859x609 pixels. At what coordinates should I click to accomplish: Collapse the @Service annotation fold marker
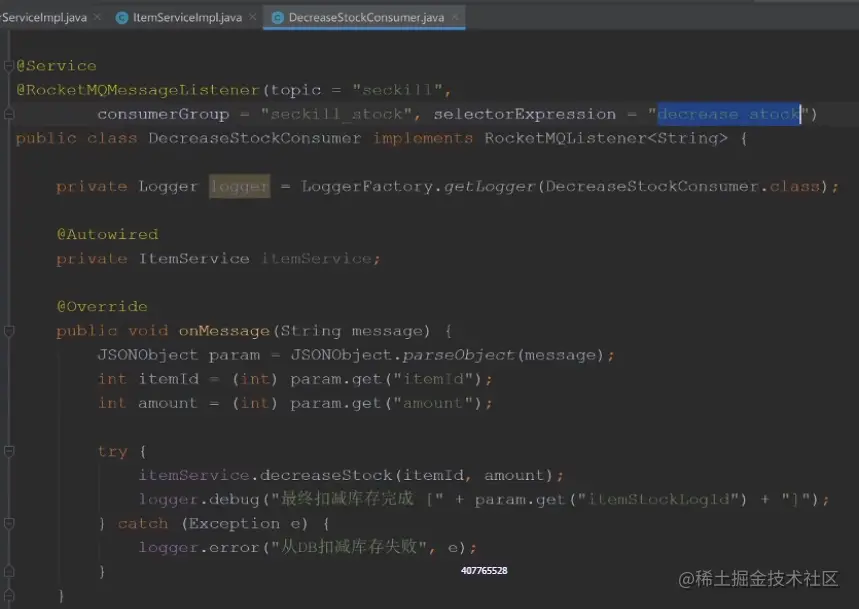8,66
